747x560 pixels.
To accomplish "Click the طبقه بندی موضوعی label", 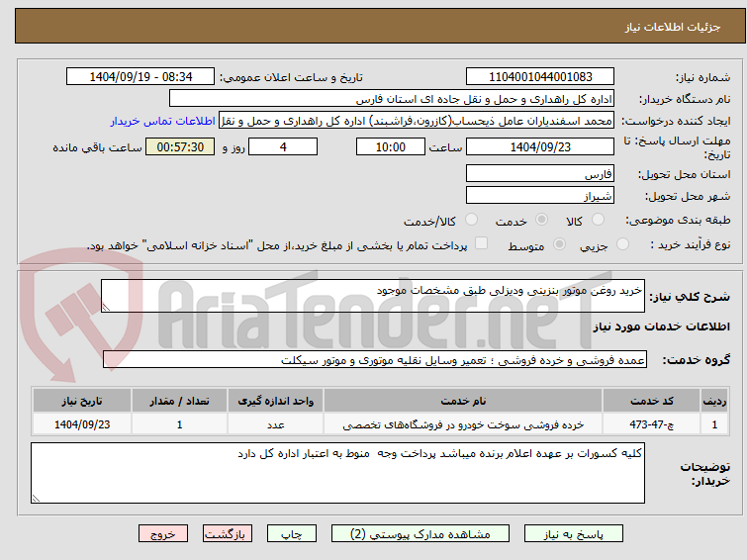I will (678, 220).
